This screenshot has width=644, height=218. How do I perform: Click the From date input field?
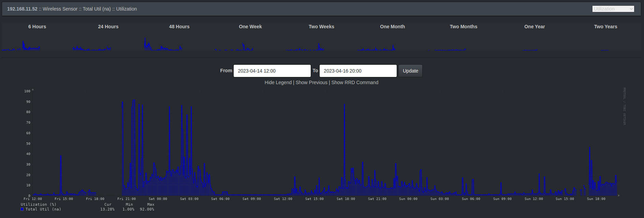tap(272, 71)
